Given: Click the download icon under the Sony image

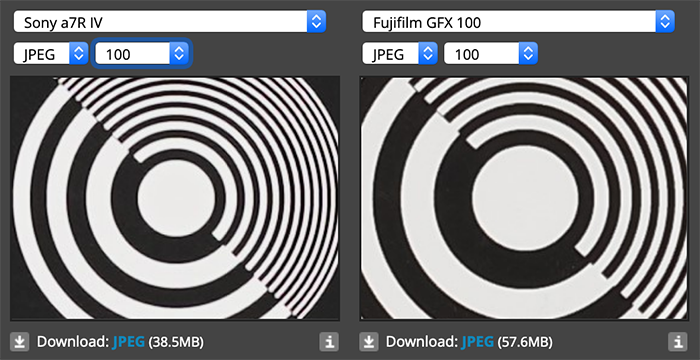Looking at the screenshot, I should coord(19,342).
